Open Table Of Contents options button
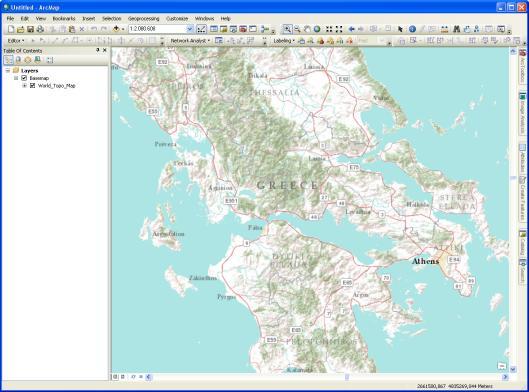The image size is (529, 392). click(x=50, y=60)
